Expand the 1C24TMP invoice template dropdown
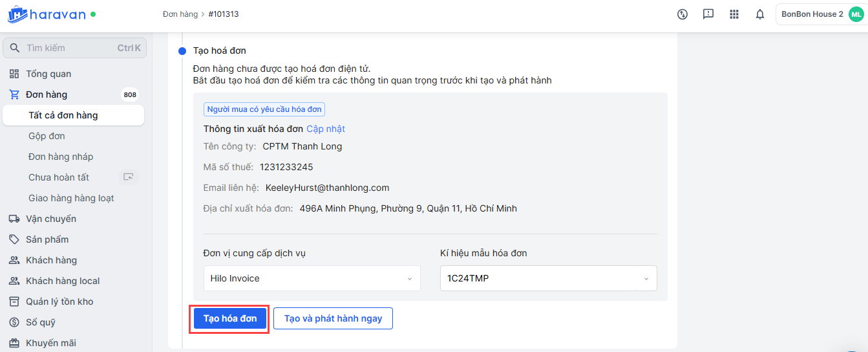Image resolution: width=868 pixels, height=352 pixels. (x=548, y=278)
